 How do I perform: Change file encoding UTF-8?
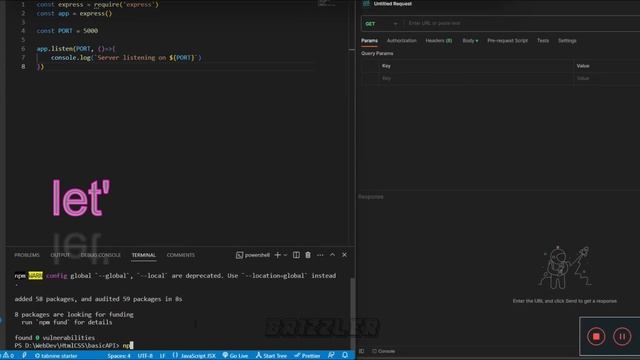(x=145, y=356)
